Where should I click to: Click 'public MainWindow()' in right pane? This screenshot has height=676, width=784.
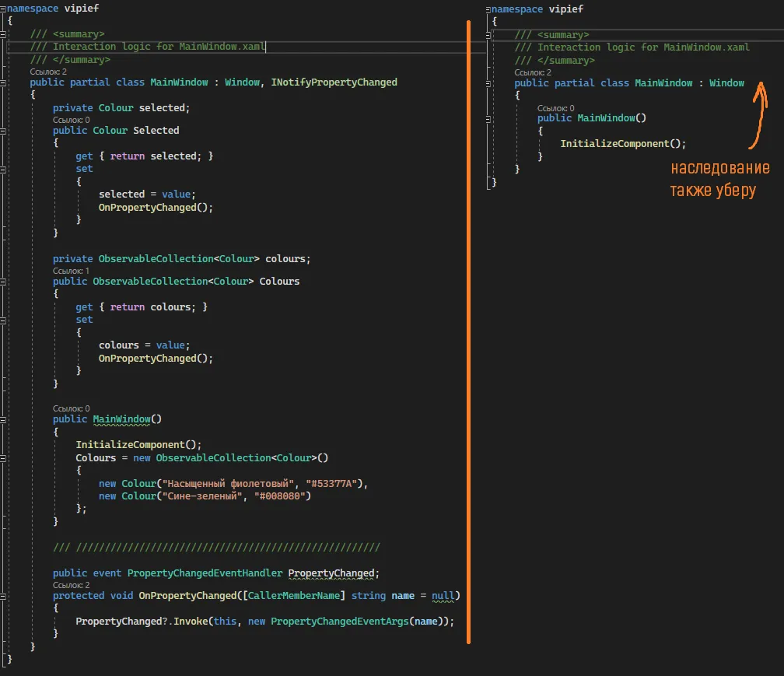(x=592, y=118)
